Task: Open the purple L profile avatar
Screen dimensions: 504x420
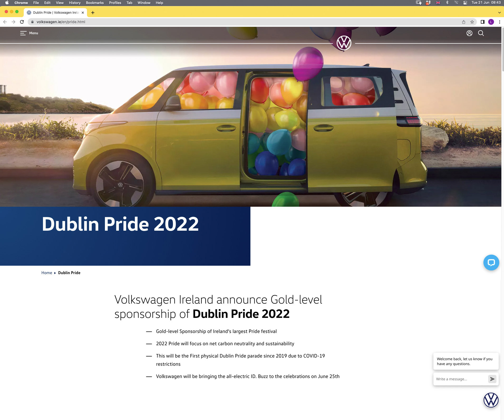Action: click(491, 22)
